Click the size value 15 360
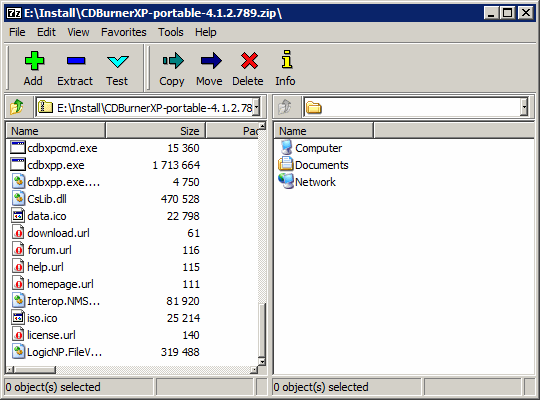Screen dimensions: 540x400 click(x=183, y=148)
